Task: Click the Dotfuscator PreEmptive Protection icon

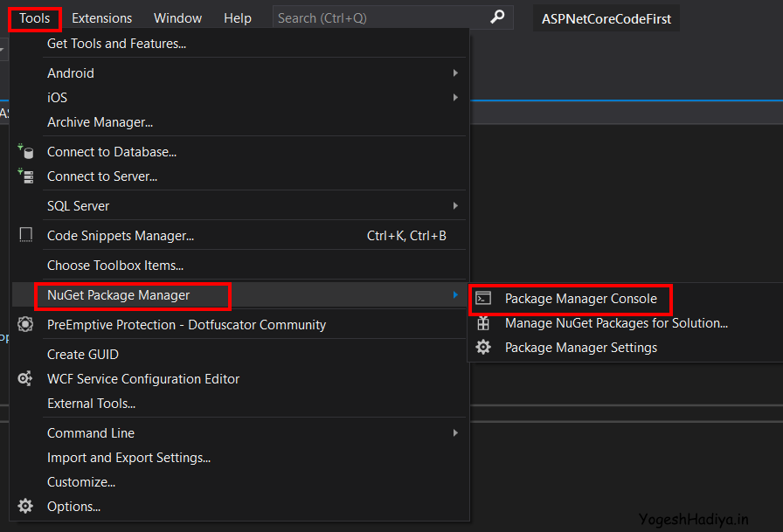Action: (x=26, y=325)
